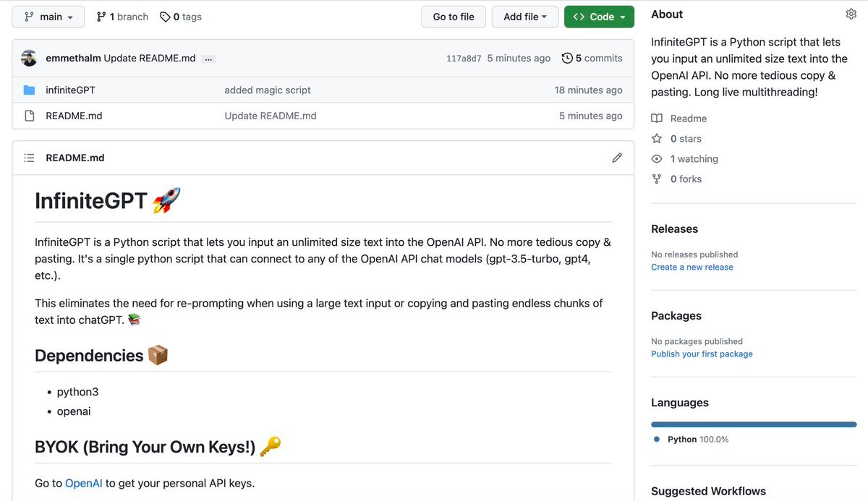Click the stars icon in About

tap(657, 138)
